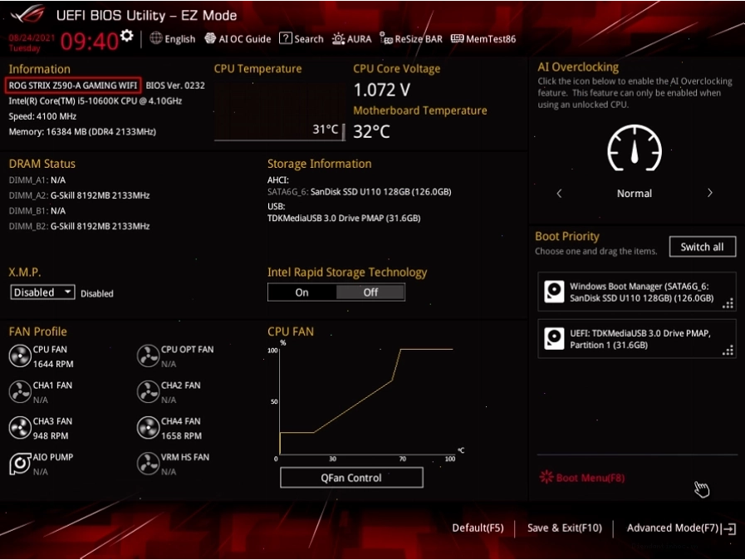The width and height of the screenshot is (745, 560).
Task: Select UEFI TDKMedia USB boot entry
Action: [637, 338]
